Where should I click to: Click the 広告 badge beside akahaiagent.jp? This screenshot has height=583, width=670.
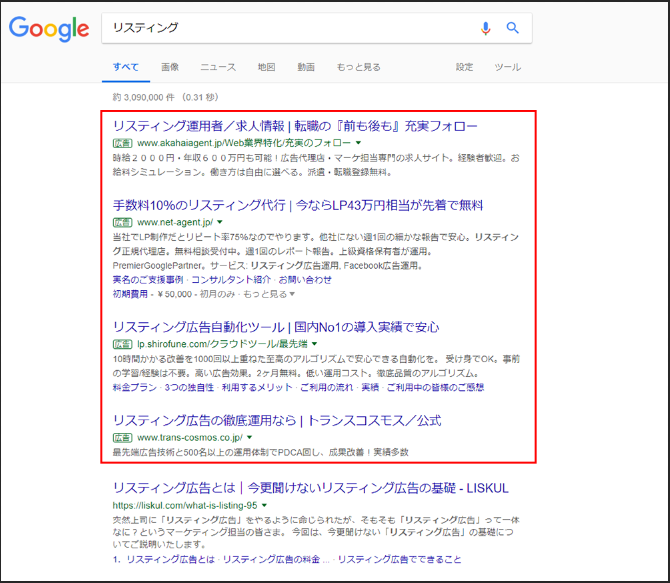point(122,143)
